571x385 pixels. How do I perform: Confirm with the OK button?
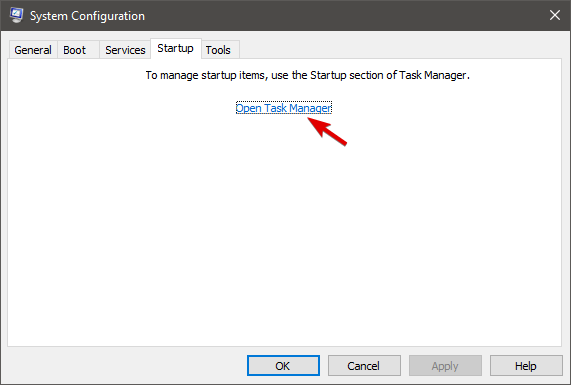click(283, 366)
